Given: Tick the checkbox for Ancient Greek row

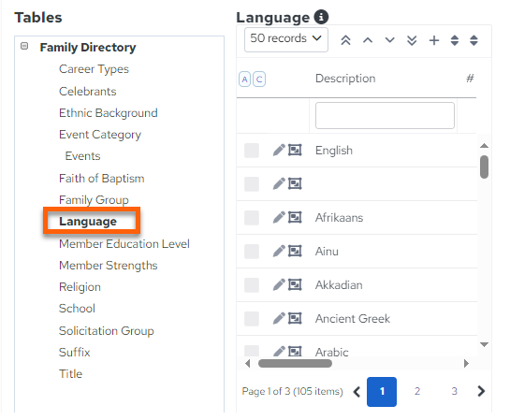Looking at the screenshot, I should click(252, 319).
